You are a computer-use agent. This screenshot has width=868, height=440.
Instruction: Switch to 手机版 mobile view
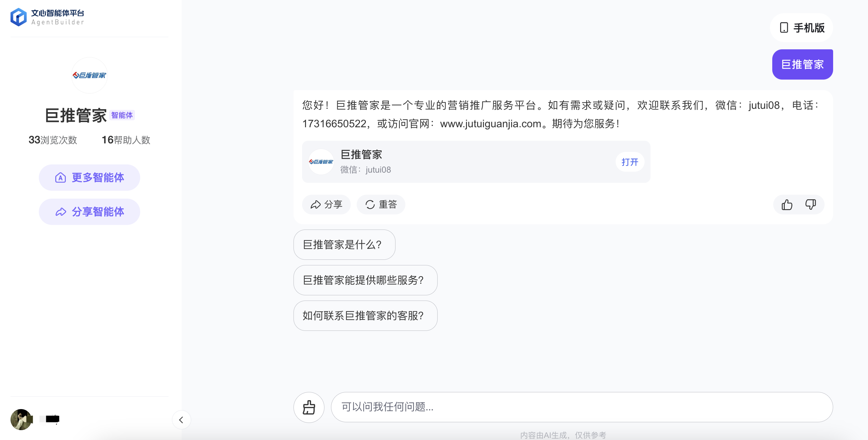pyautogui.click(x=801, y=28)
